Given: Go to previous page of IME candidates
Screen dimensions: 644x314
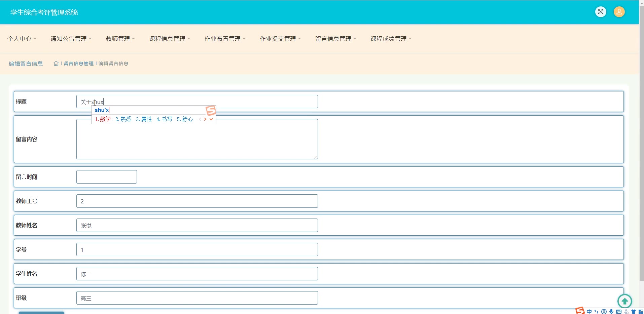Looking at the screenshot, I should pyautogui.click(x=200, y=119).
